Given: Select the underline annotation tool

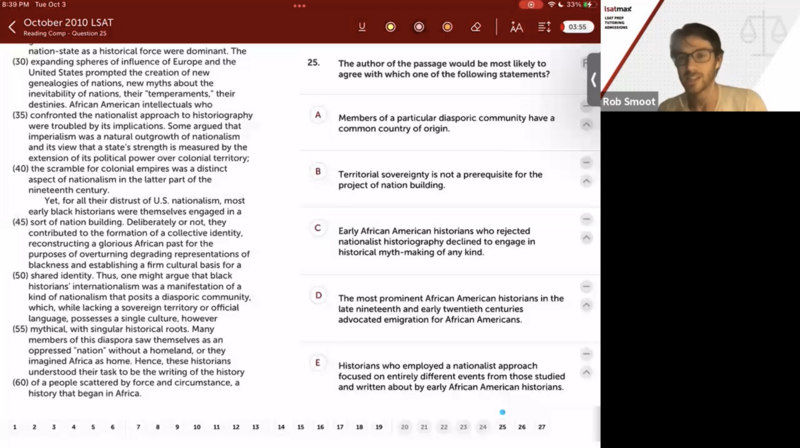Looking at the screenshot, I should (361, 27).
